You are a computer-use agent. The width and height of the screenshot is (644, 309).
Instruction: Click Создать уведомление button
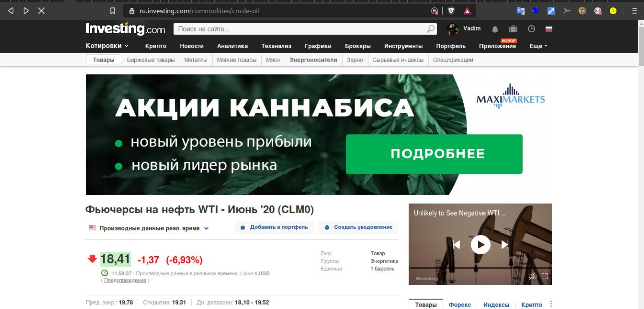click(x=359, y=227)
